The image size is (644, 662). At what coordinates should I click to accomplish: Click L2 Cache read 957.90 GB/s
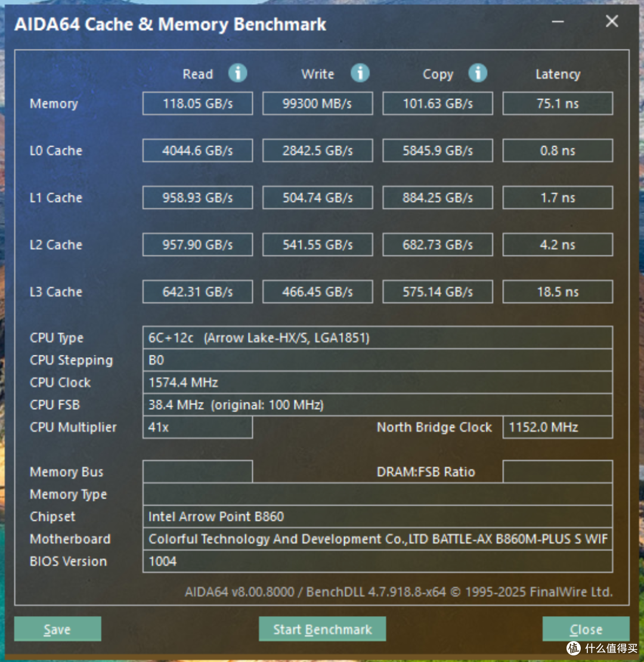click(197, 245)
